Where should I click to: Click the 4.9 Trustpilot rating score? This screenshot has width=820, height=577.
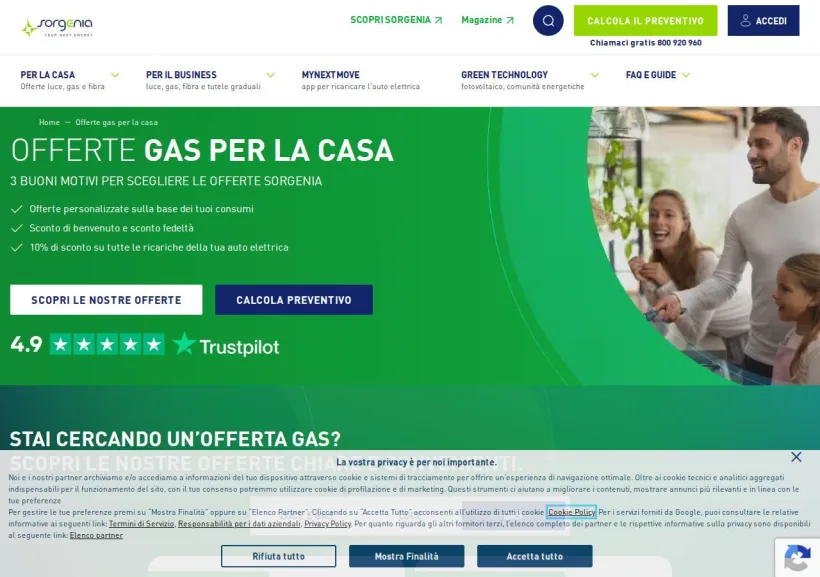pyautogui.click(x=26, y=344)
